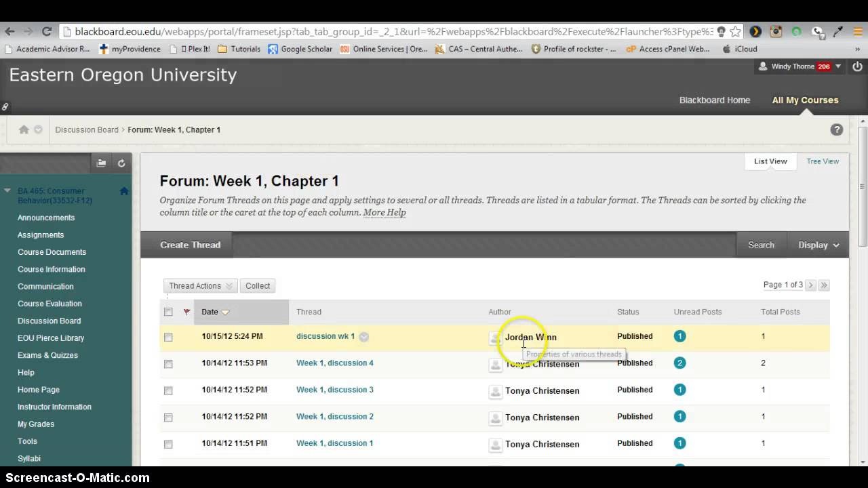Open the Week 1, discussion 2 thread
The image size is (868, 488).
click(x=335, y=416)
